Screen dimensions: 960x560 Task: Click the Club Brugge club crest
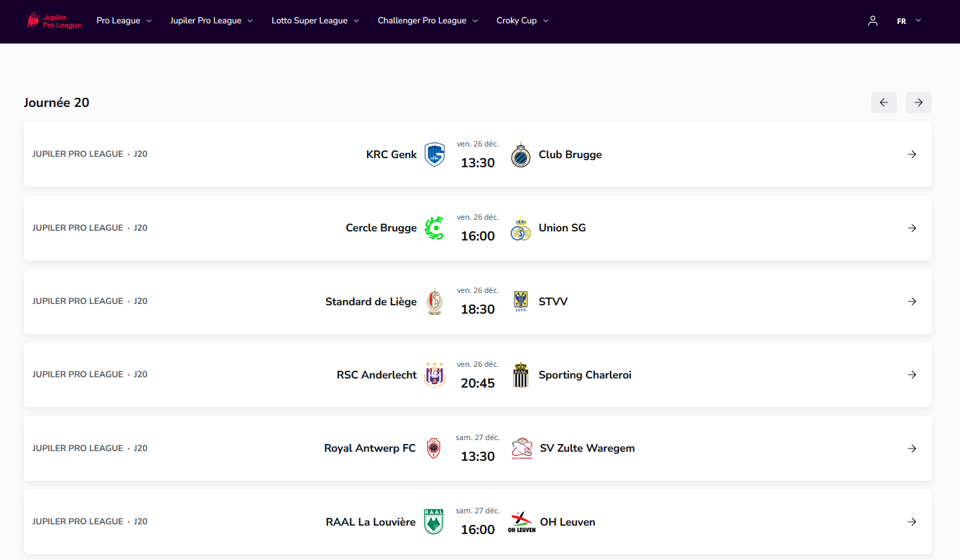pyautogui.click(x=521, y=156)
